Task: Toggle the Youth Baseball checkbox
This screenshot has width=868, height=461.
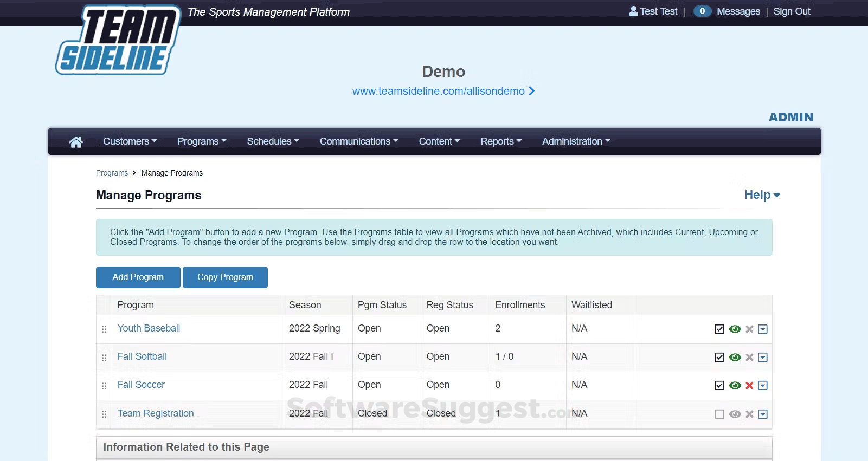Action: pyautogui.click(x=719, y=329)
